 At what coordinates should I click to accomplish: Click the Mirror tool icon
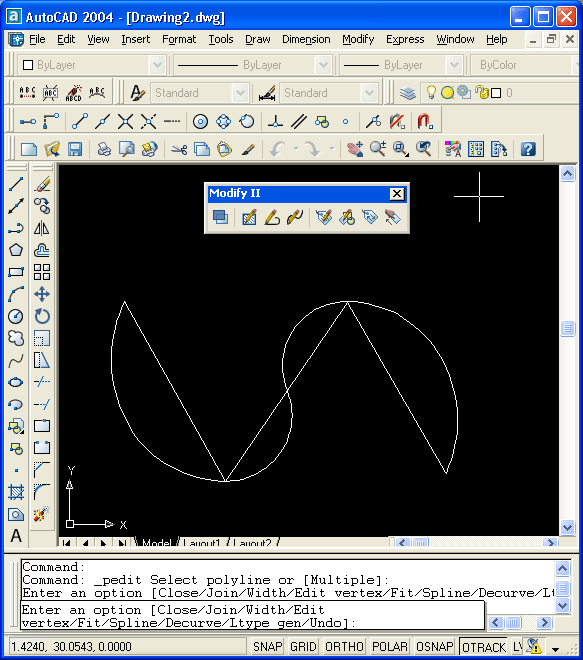point(42,228)
